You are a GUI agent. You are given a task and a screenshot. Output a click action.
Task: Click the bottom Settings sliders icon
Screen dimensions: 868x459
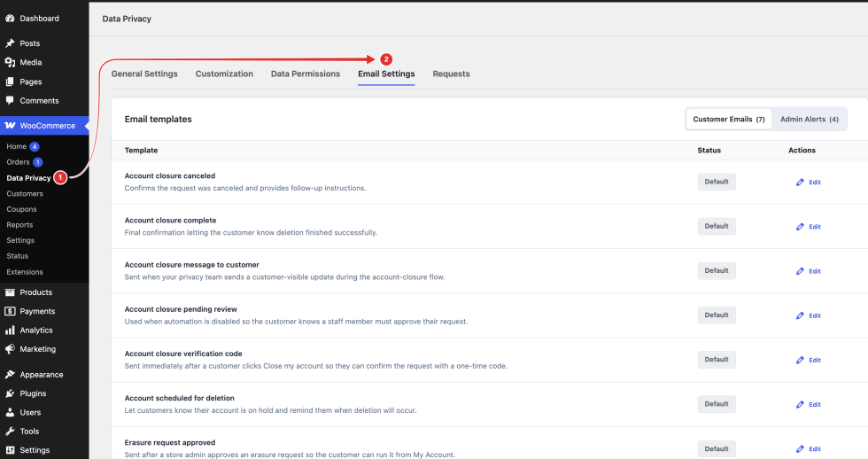[10, 450]
